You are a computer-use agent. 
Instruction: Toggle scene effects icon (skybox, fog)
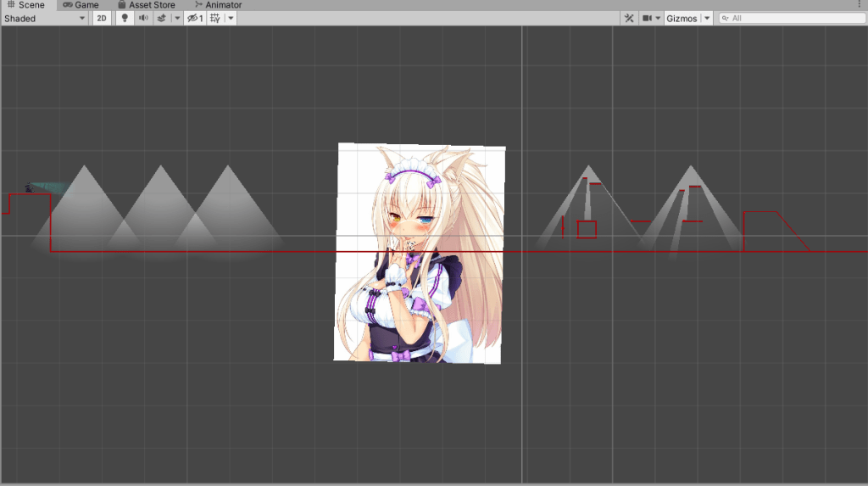pos(162,18)
